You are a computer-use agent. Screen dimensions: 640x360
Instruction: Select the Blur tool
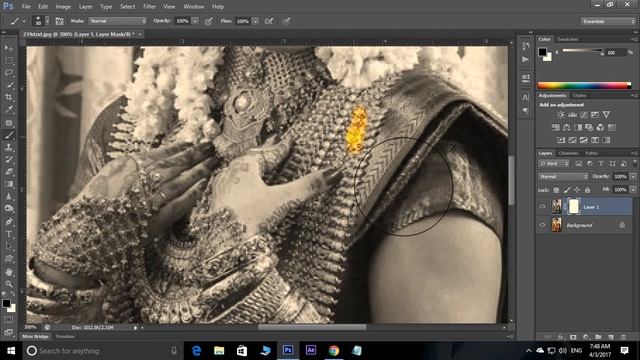pos(9,196)
